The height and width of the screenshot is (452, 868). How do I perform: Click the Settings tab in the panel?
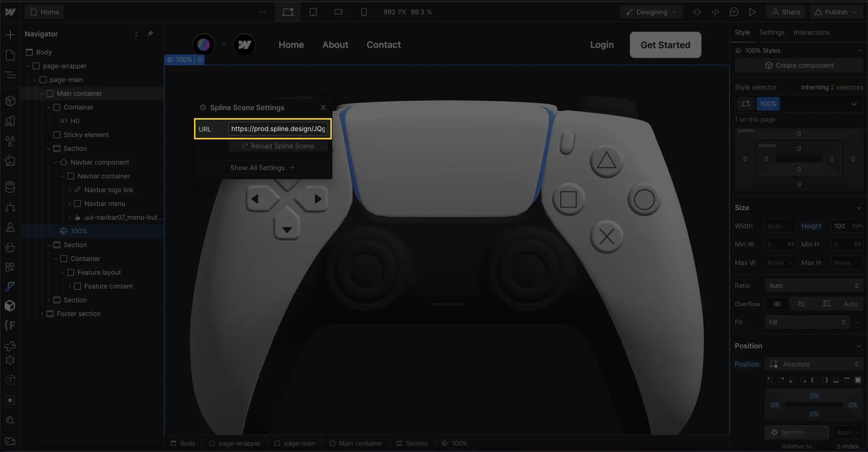(x=771, y=32)
